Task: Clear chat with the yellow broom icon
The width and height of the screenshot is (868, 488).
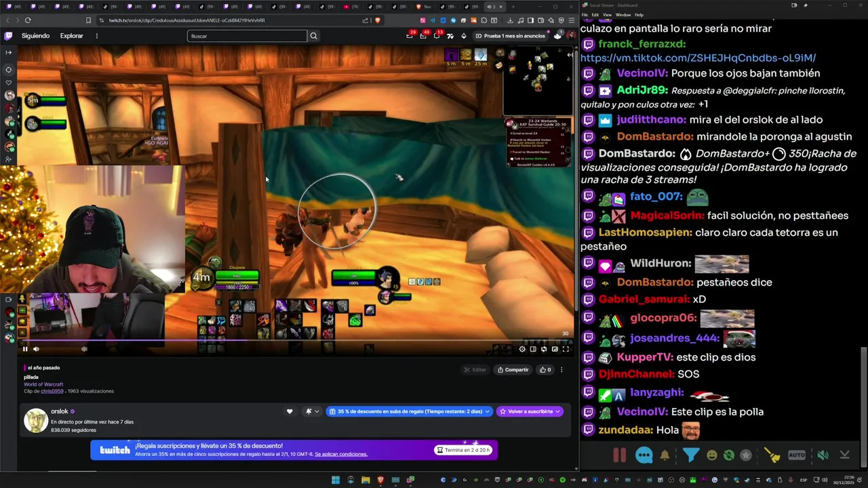Action: pos(772,455)
